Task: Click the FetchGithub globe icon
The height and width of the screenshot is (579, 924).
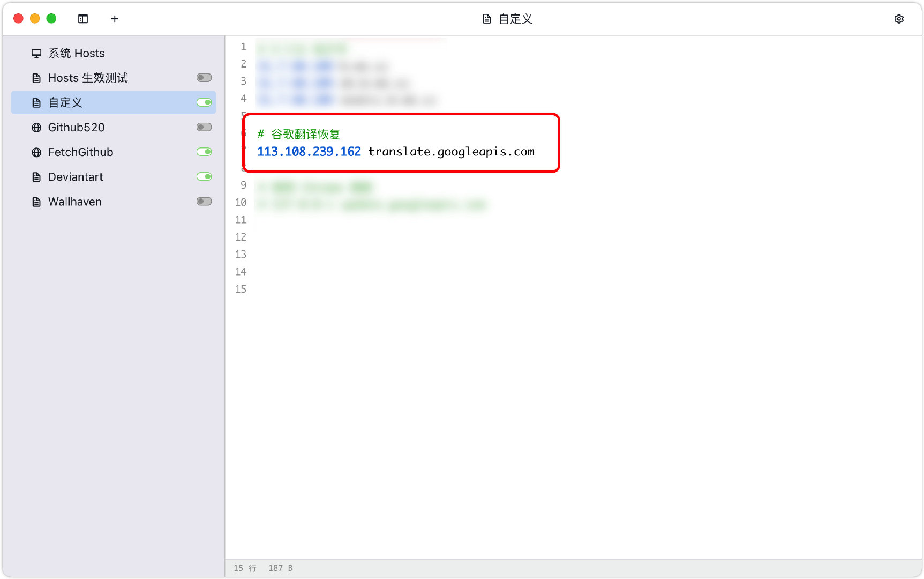Action: coord(35,152)
